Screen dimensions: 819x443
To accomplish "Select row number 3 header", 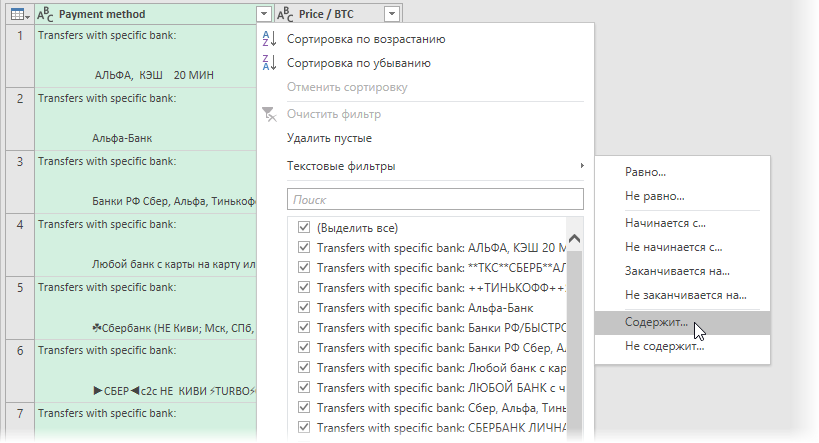I will (20, 182).
